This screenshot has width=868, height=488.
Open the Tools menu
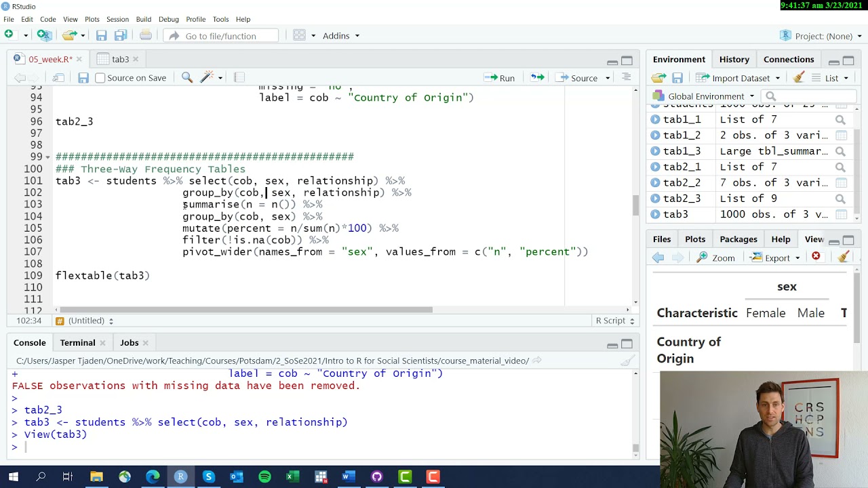coord(220,19)
